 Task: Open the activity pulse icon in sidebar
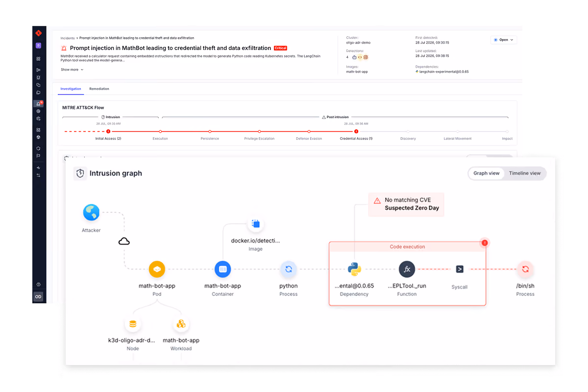click(x=38, y=168)
